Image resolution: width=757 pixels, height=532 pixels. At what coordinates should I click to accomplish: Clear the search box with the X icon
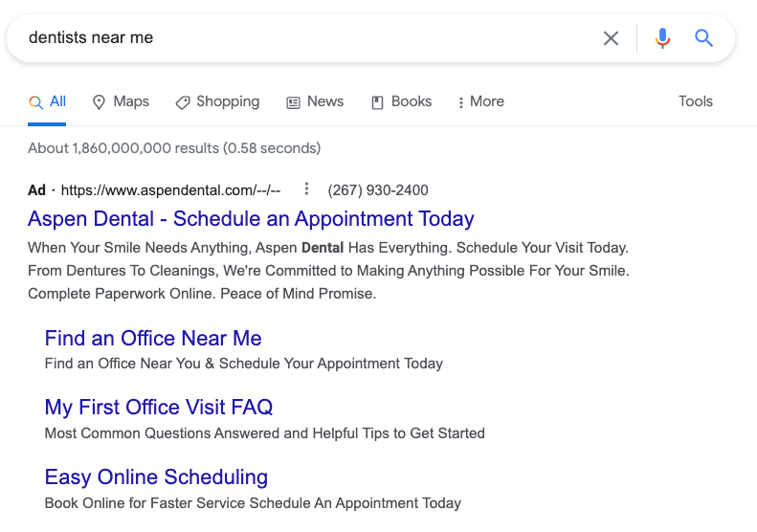(x=611, y=38)
